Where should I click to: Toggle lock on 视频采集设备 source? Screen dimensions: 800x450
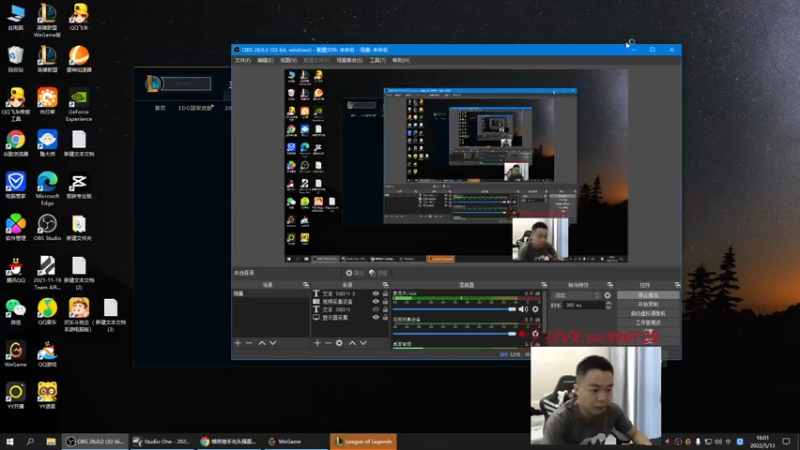coord(385,302)
